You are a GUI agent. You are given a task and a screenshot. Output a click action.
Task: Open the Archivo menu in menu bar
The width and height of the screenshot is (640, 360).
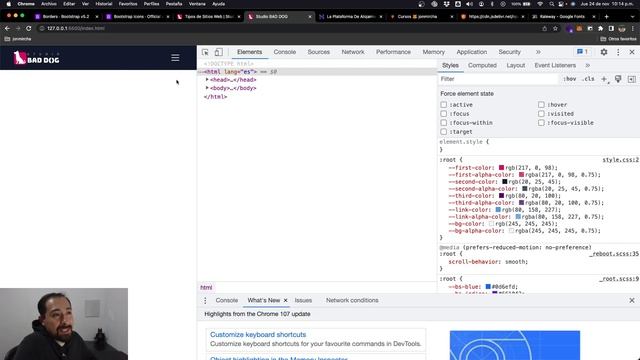click(x=49, y=4)
